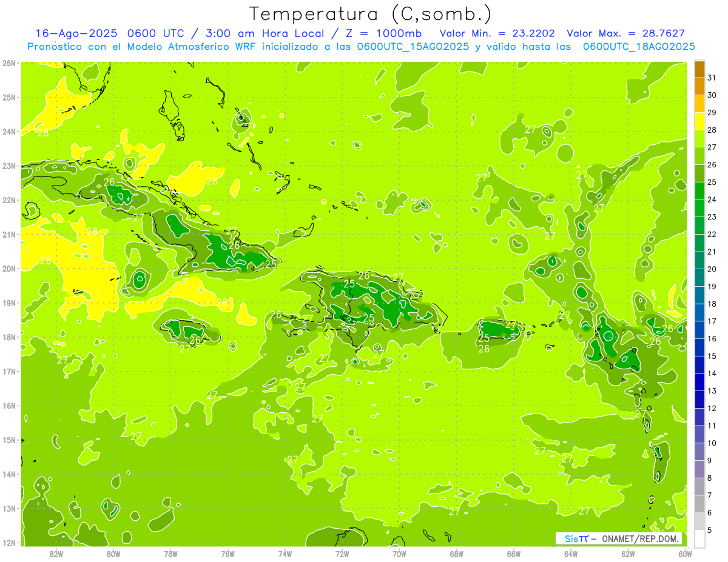This screenshot has width=728, height=562.
Task: Click the green swatch between 24 and 25
Action: 699,191
